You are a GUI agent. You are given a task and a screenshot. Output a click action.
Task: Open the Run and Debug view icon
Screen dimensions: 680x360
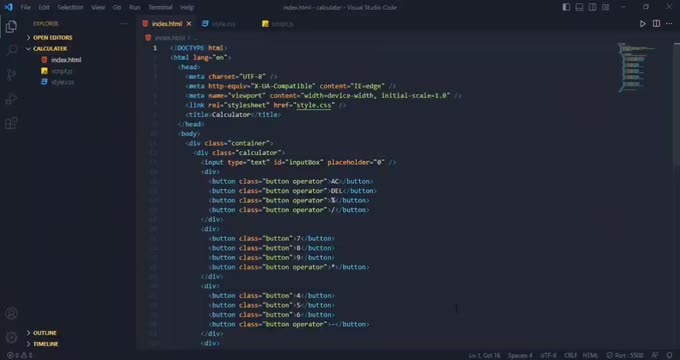pyautogui.click(x=11, y=99)
